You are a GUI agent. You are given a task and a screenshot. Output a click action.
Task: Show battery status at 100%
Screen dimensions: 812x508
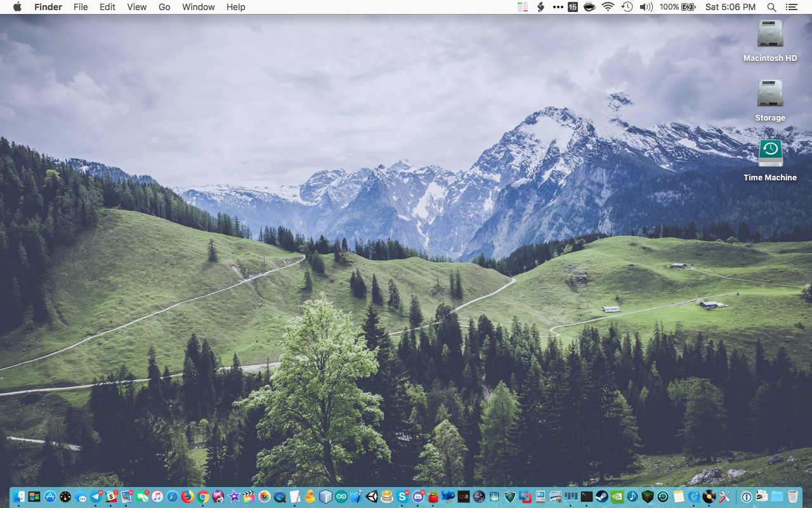tap(678, 7)
